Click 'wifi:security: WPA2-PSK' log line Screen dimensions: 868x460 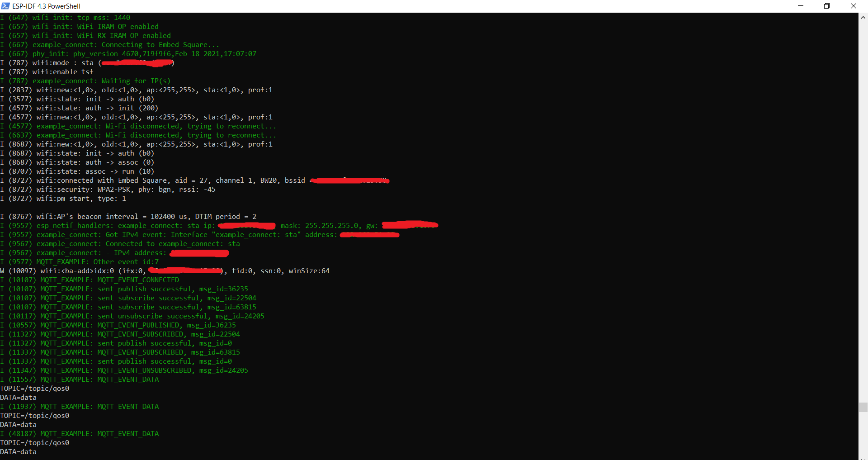click(108, 190)
